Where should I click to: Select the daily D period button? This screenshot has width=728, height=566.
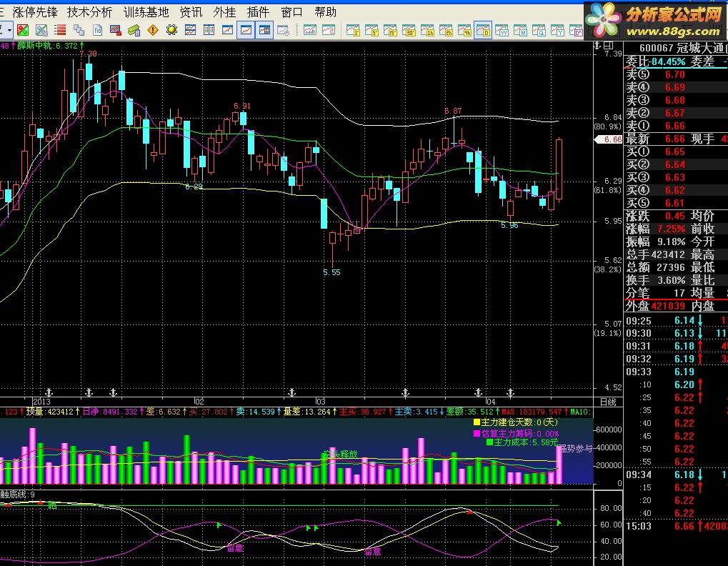pyautogui.click(x=484, y=31)
